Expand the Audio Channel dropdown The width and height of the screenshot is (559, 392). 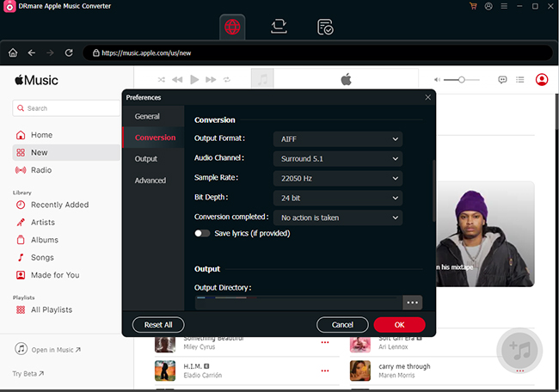point(338,158)
